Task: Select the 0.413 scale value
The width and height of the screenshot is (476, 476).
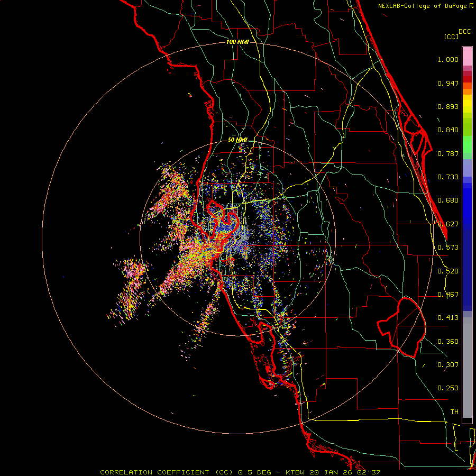Action: pos(448,318)
